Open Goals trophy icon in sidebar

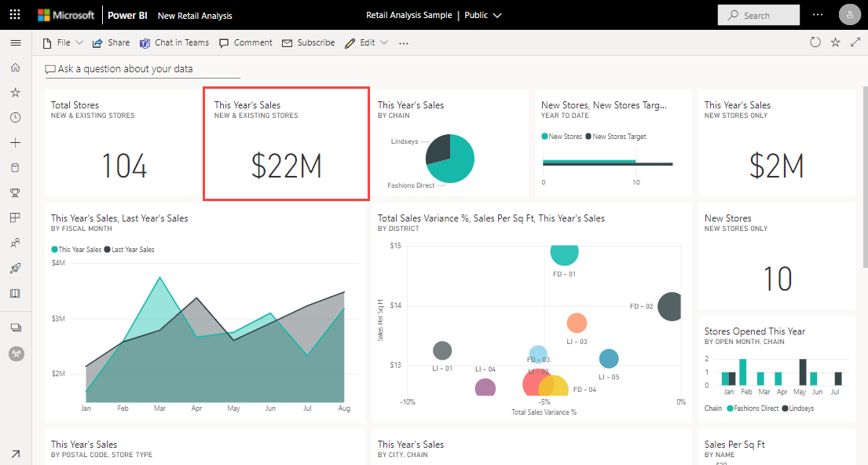click(x=16, y=192)
